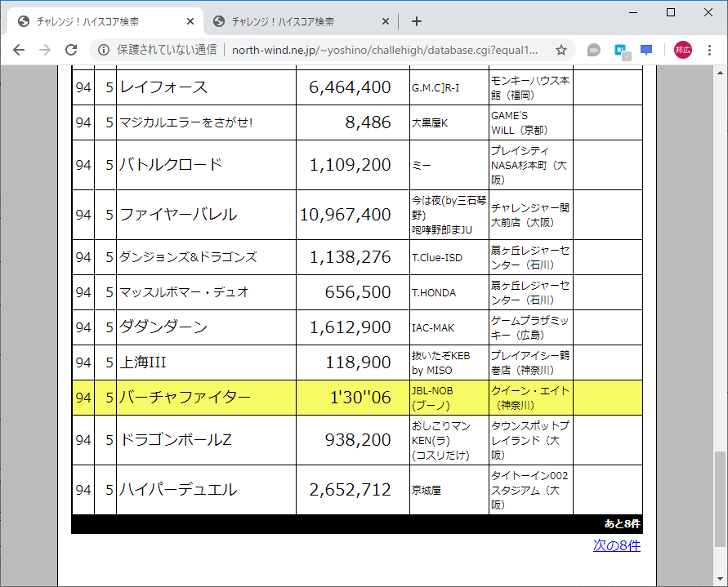This screenshot has height=587, width=728.
Task: Select the title ファイヤーバレル
Action: (x=178, y=215)
